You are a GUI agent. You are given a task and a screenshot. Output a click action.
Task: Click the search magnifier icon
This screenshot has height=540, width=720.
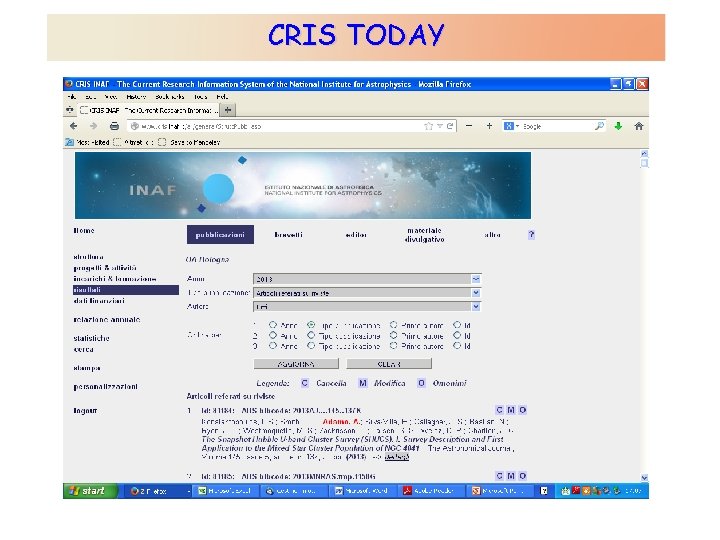tap(599, 125)
